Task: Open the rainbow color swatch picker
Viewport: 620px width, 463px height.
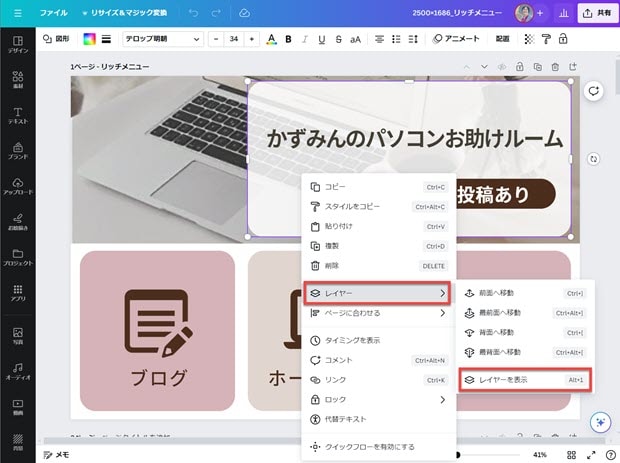Action: (88, 39)
